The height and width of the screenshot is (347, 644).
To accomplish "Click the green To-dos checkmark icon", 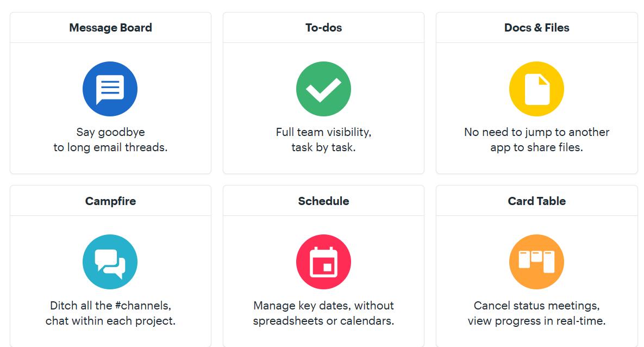I will coord(323,89).
